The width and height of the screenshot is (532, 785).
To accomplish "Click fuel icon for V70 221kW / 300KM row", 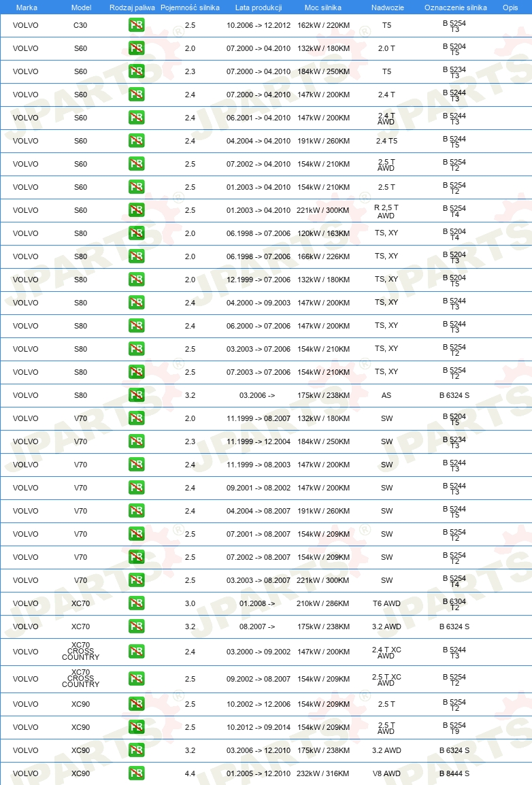I will pyautogui.click(x=136, y=580).
